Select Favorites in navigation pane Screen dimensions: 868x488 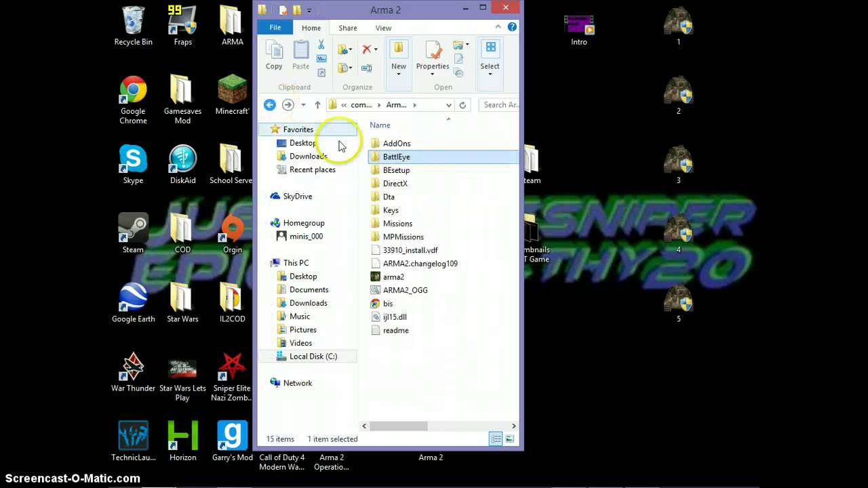click(x=298, y=129)
